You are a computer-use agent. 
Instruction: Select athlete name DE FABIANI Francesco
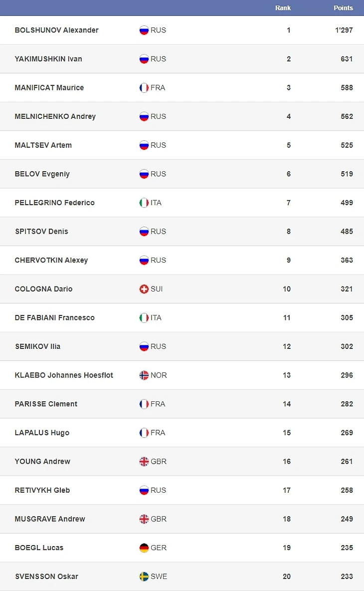pos(54,317)
